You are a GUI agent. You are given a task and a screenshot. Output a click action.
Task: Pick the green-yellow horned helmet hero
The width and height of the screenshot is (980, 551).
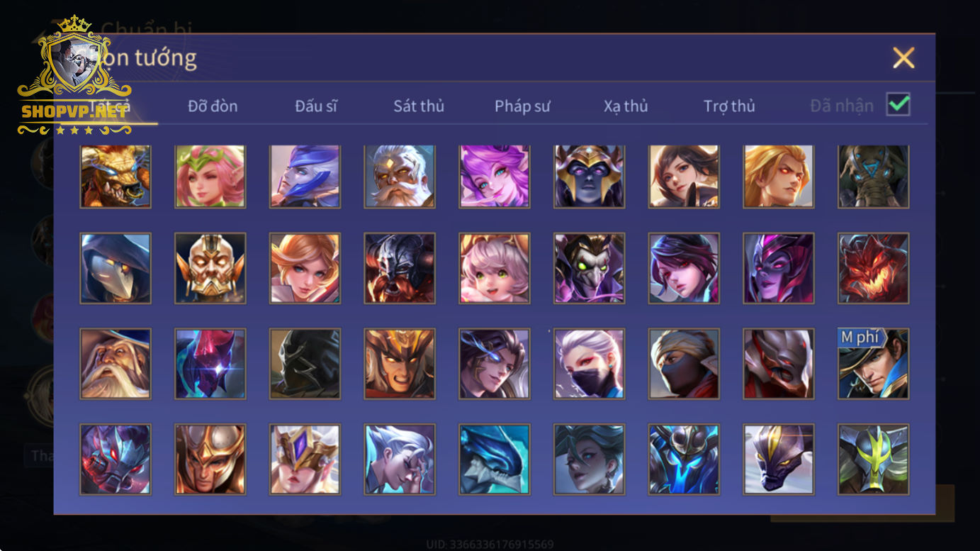874,460
